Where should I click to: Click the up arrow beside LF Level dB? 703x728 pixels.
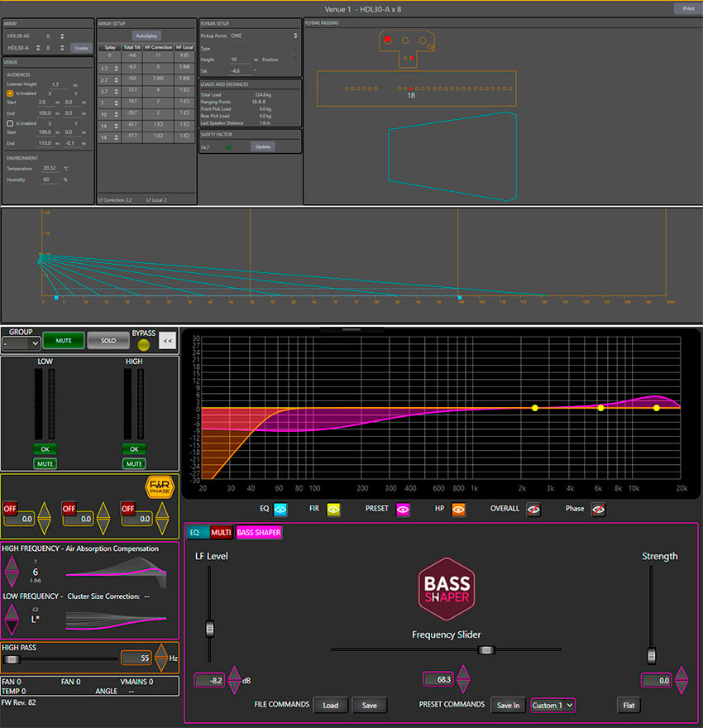pos(234,673)
